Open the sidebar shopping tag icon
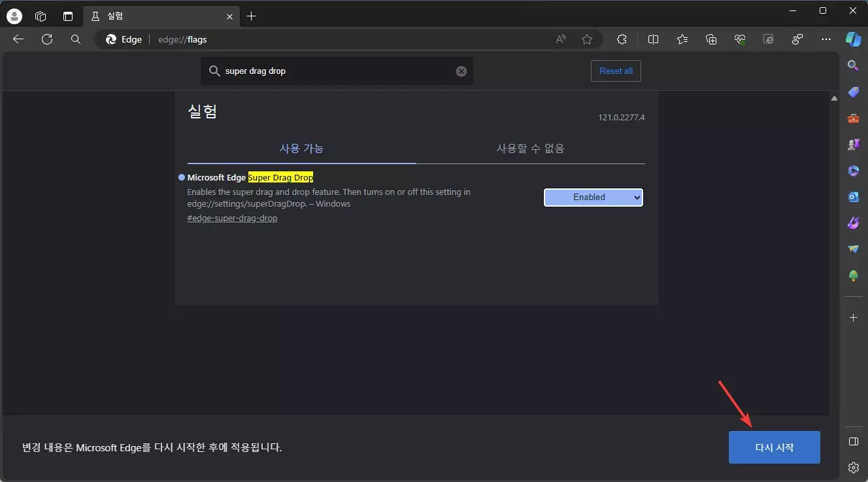The image size is (868, 482). [x=853, y=92]
